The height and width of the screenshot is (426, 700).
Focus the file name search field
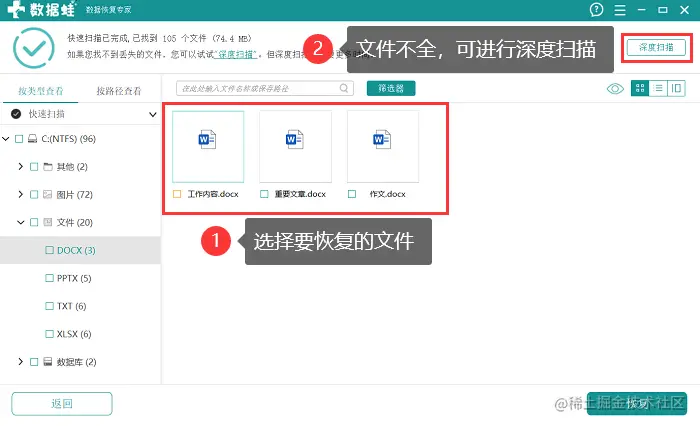coord(265,88)
